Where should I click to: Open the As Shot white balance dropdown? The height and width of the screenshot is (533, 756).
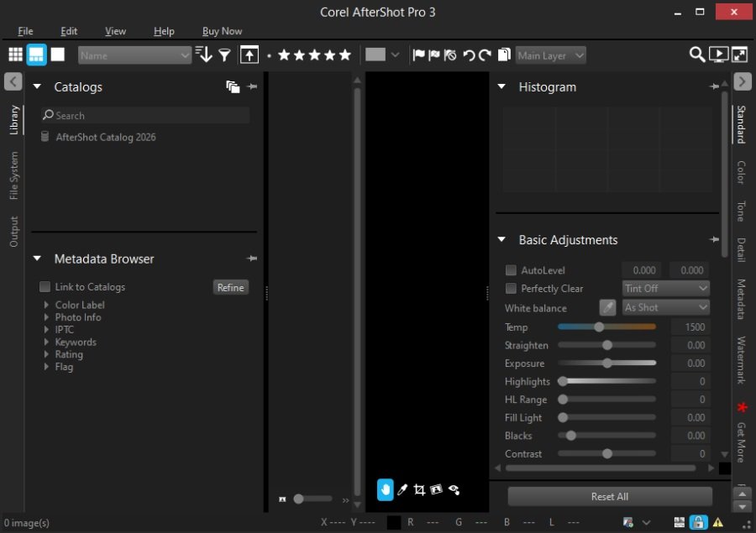pos(665,307)
